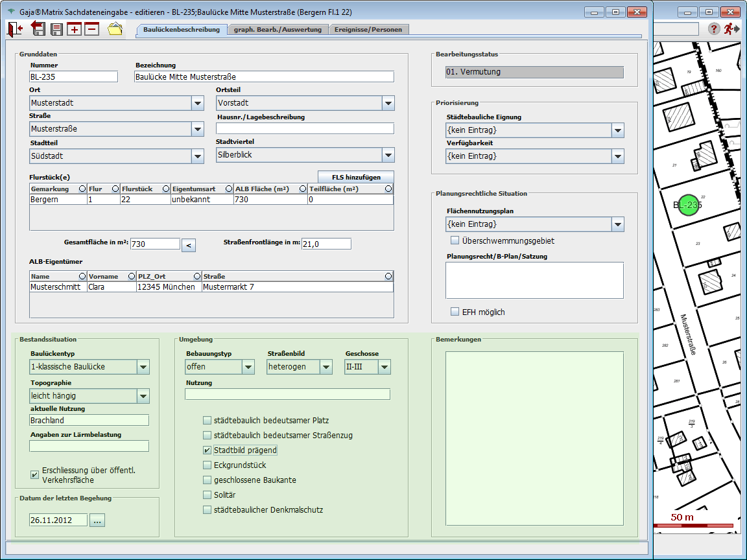Expand the Baulückentyp dropdown
The height and width of the screenshot is (560, 747).
(143, 367)
